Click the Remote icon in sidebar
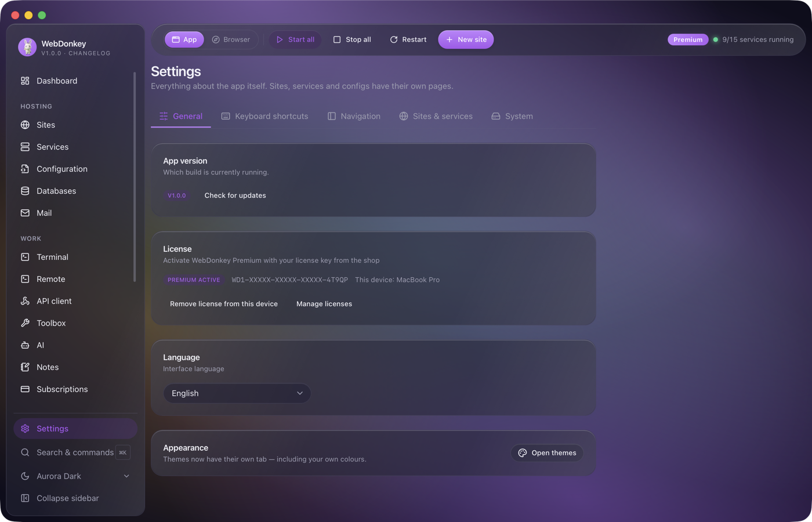The height and width of the screenshot is (522, 812). click(x=25, y=279)
